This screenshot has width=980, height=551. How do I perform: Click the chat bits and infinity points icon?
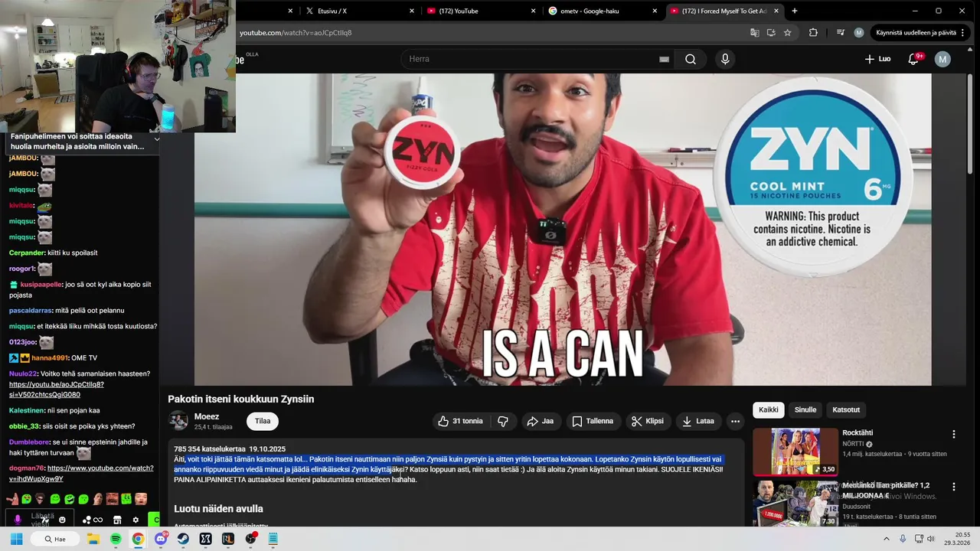click(93, 520)
